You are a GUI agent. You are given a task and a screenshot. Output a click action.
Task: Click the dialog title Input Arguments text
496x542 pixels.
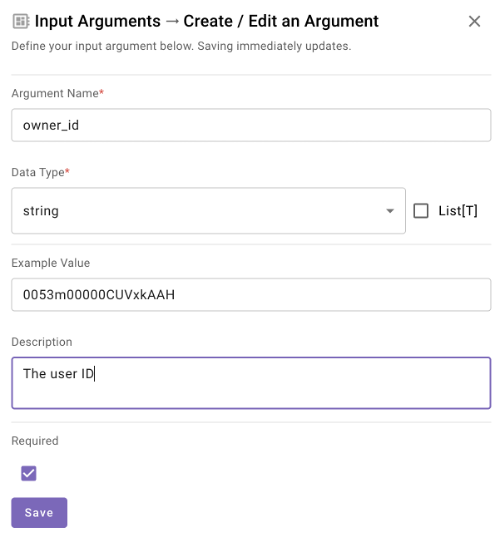point(98,21)
